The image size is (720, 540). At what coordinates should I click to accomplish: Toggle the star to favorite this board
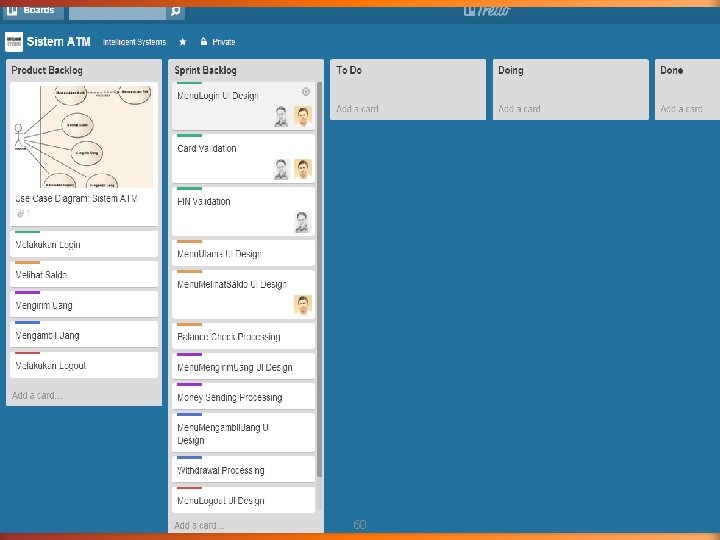[x=183, y=42]
